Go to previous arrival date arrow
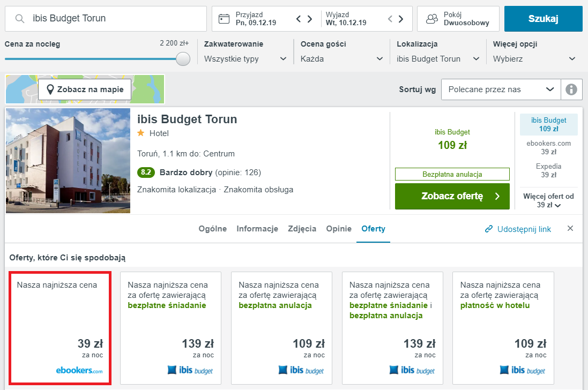Viewport: 588px width, 390px height. click(299, 19)
